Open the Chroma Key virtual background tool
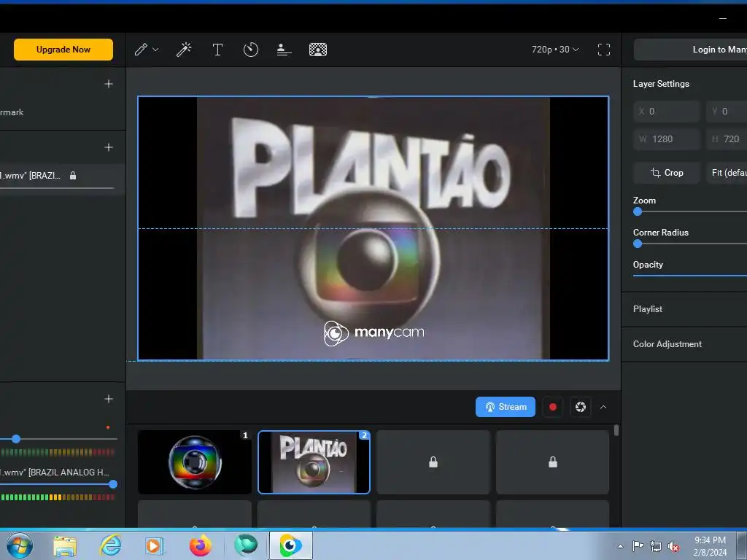The height and width of the screenshot is (560, 747). pyautogui.click(x=318, y=50)
